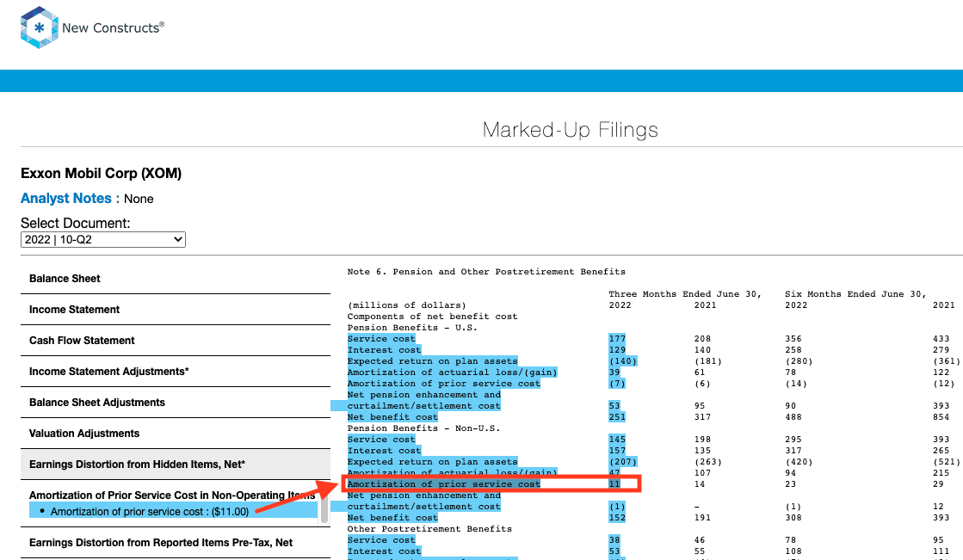
Task: Click highlighted Other Postretirement Service cost value 38
Action: click(614, 540)
